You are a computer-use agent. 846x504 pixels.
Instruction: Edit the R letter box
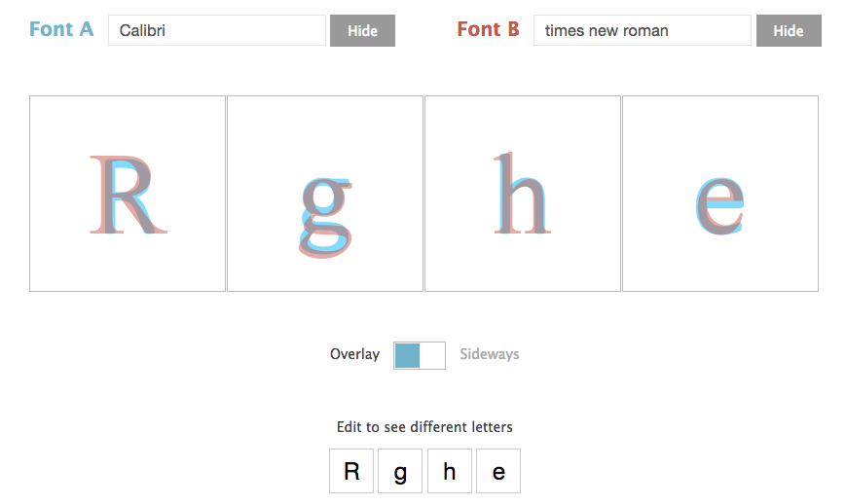(351, 471)
